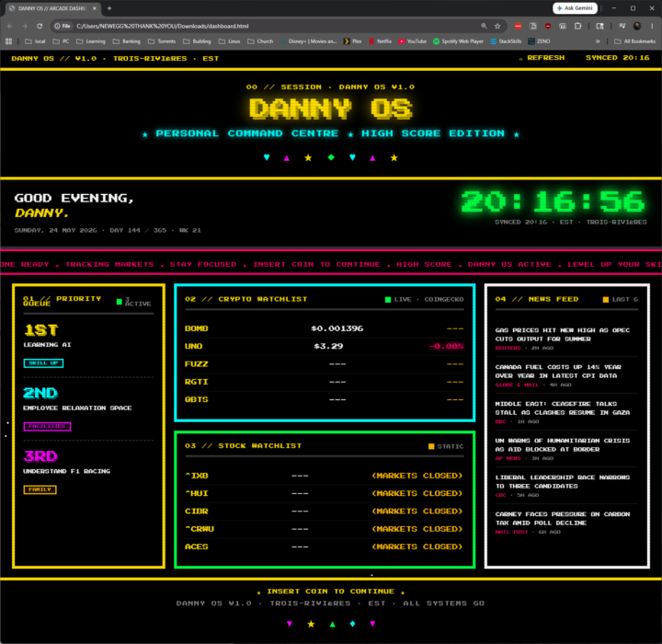The width and height of the screenshot is (662, 644).
Task: Click the zoom magnifier icon in the address bar
Action: pyautogui.click(x=484, y=26)
